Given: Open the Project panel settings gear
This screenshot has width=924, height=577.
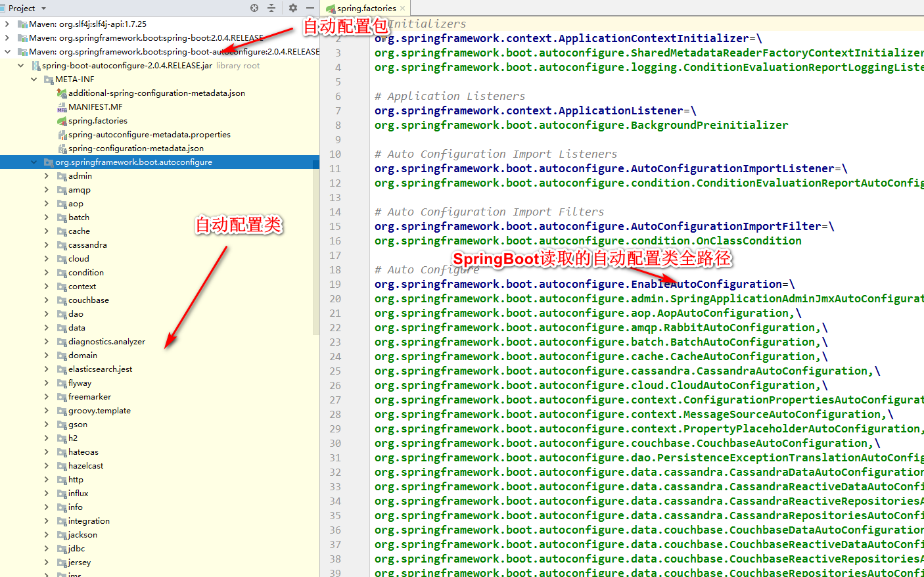Looking at the screenshot, I should pyautogui.click(x=293, y=8).
